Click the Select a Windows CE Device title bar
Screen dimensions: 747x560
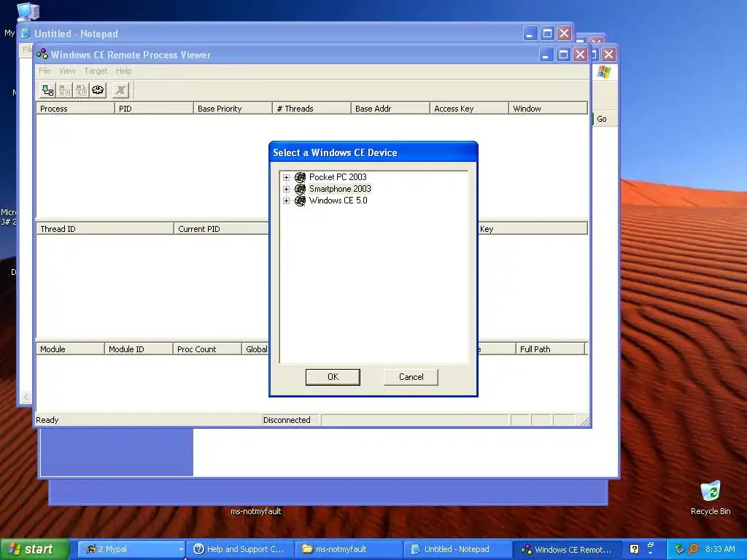click(x=373, y=152)
